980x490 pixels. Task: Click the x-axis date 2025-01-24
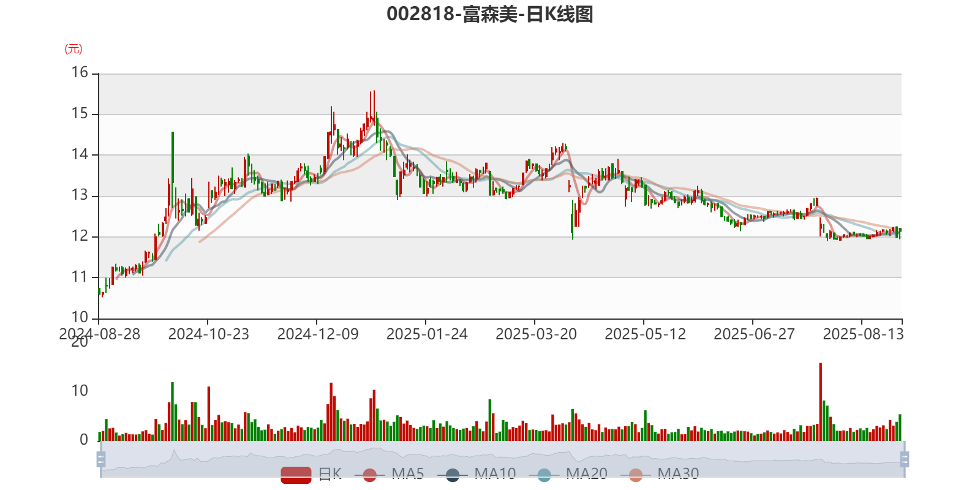click(x=426, y=334)
